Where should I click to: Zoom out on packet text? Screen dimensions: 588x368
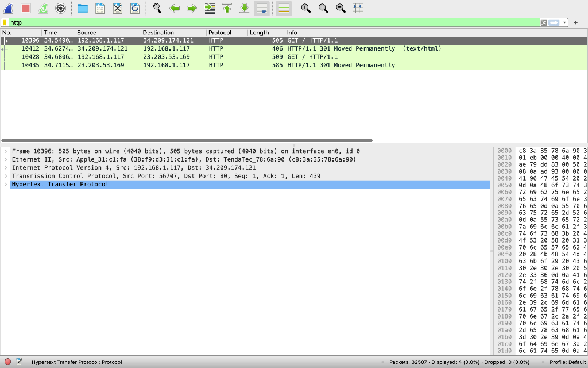323,8
